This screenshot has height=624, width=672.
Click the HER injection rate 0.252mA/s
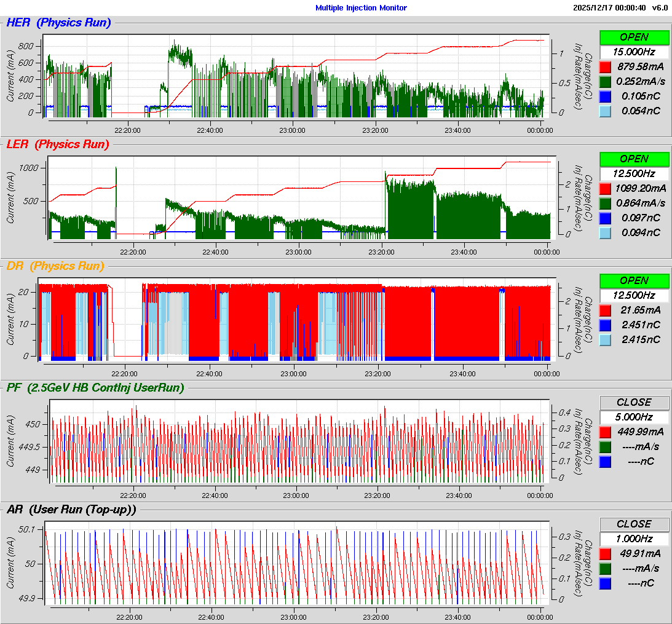(x=641, y=81)
